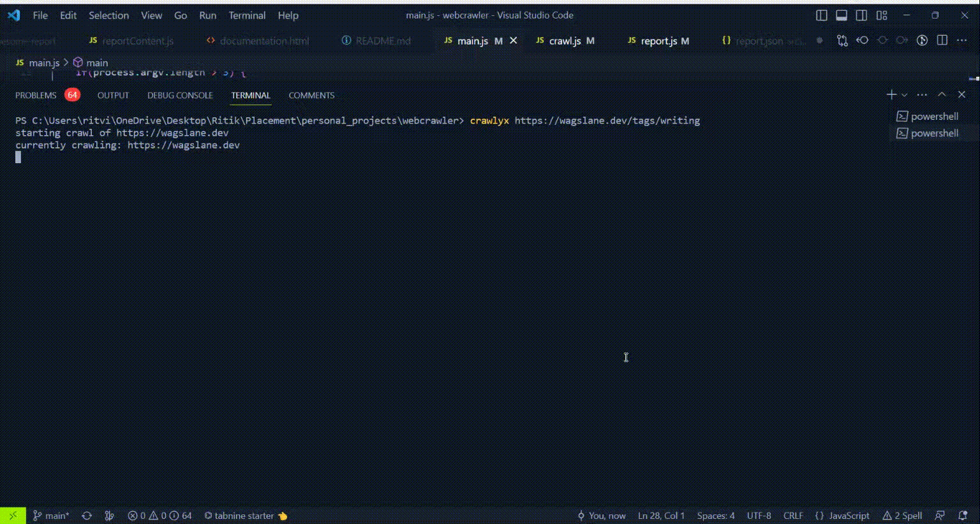Click the 'starting crawl of' URL
The image size is (980, 524).
click(x=172, y=133)
